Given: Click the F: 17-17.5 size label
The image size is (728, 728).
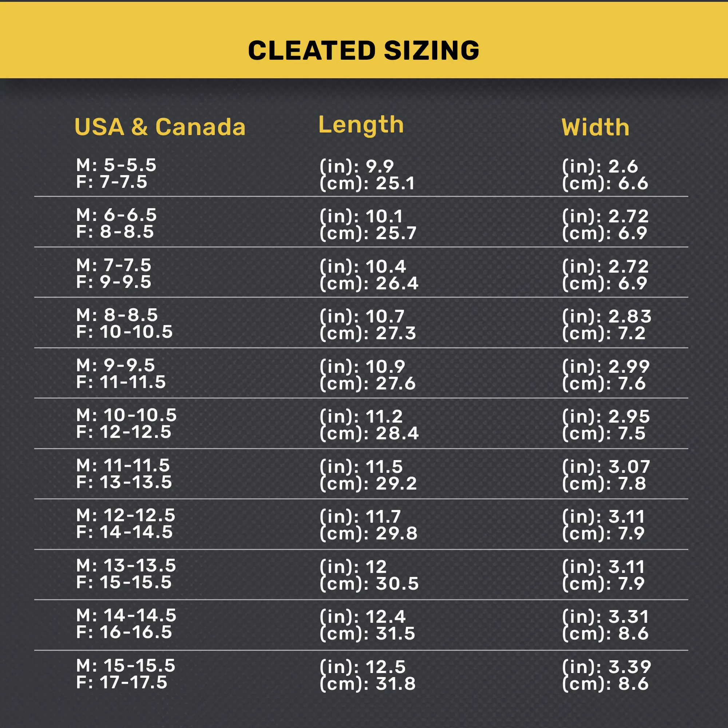Looking at the screenshot, I should [x=122, y=682].
